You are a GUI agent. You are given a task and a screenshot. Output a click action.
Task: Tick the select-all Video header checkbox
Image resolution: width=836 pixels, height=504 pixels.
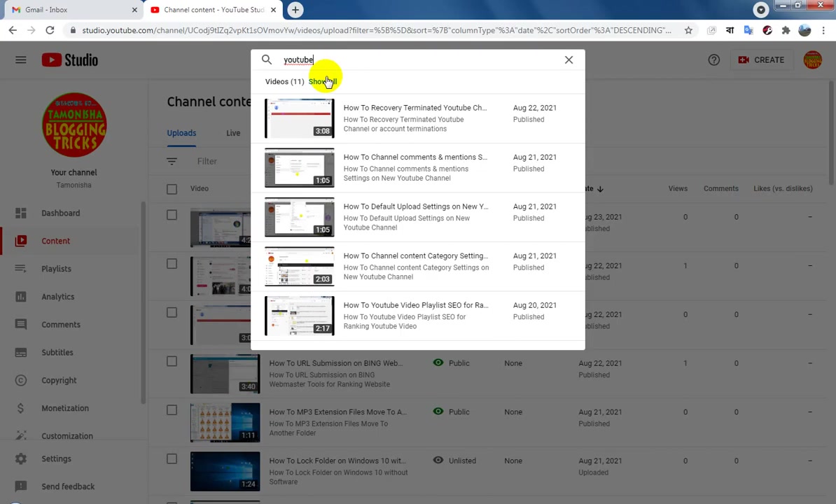pos(172,188)
